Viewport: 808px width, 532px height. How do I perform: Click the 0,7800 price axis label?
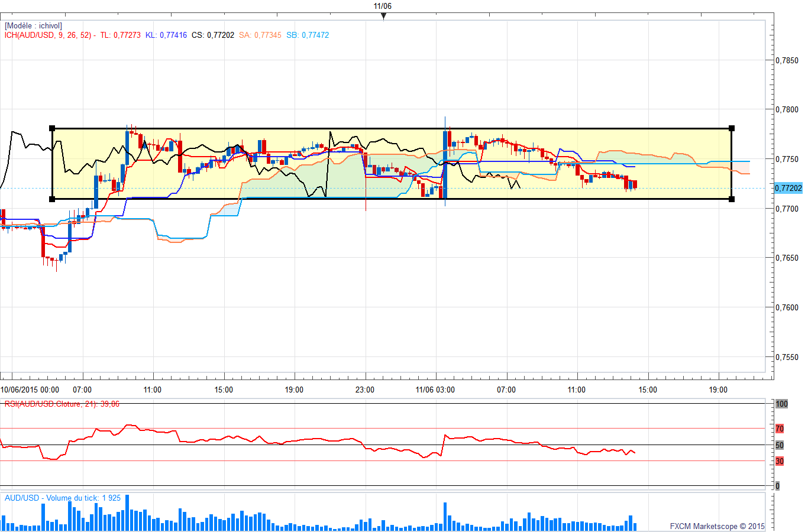point(787,109)
